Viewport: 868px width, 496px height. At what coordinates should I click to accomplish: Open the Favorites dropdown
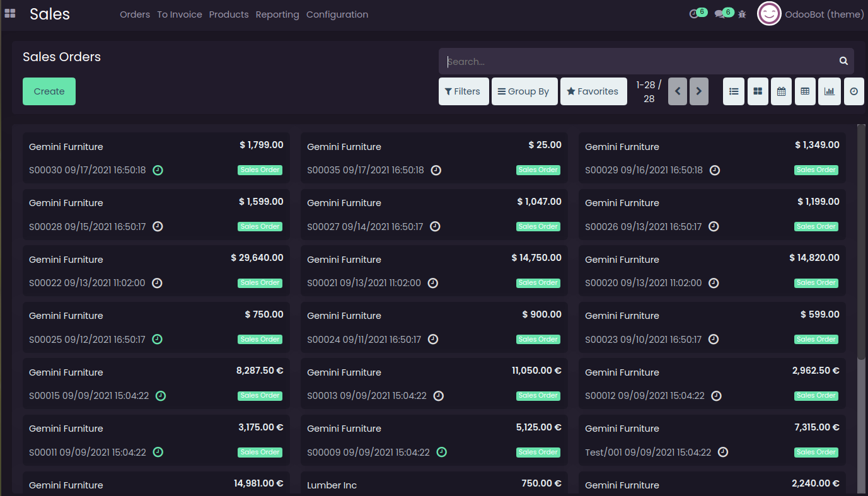pos(593,91)
